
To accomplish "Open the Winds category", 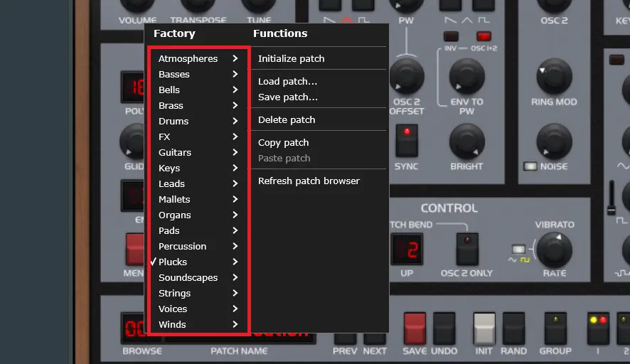I will tap(198, 325).
